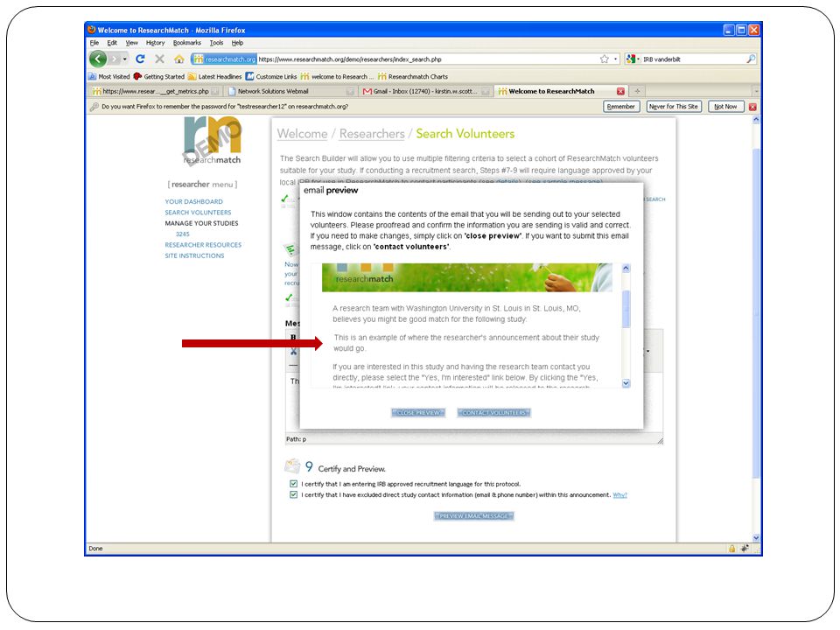Click page scrollbar down arrow
The width and height of the screenshot is (840, 630).
756,537
